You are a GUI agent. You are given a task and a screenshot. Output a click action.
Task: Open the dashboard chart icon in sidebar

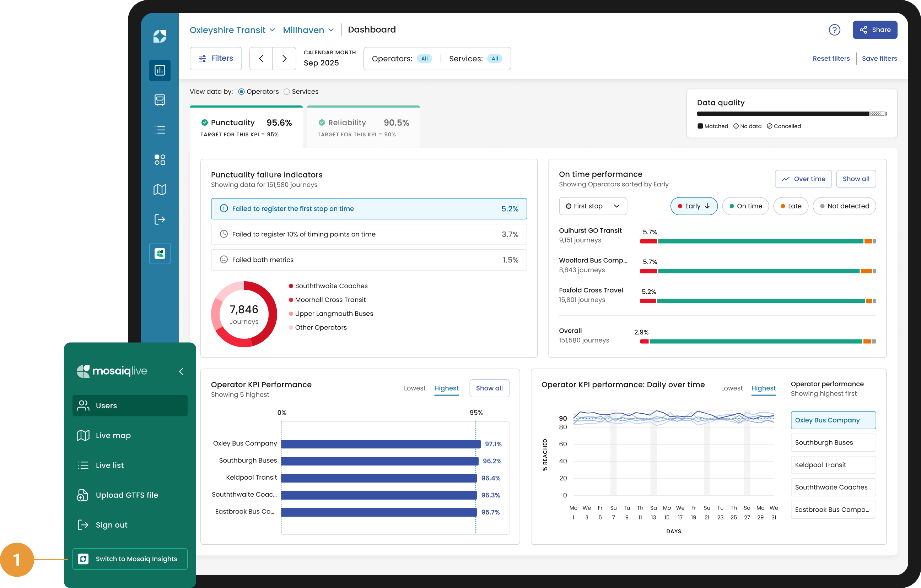[x=160, y=70]
